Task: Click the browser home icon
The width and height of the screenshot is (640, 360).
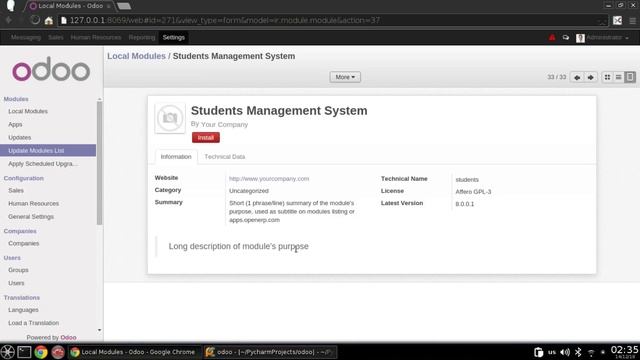Action: pyautogui.click(x=49, y=20)
